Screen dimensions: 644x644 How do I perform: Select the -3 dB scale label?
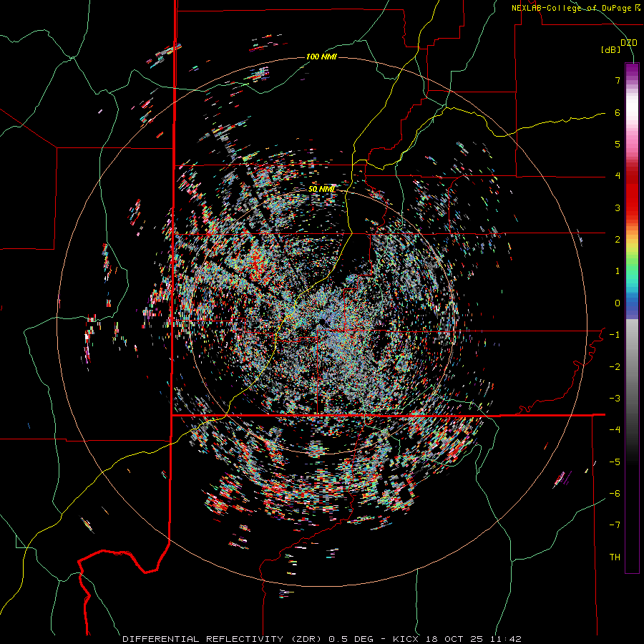click(x=615, y=399)
